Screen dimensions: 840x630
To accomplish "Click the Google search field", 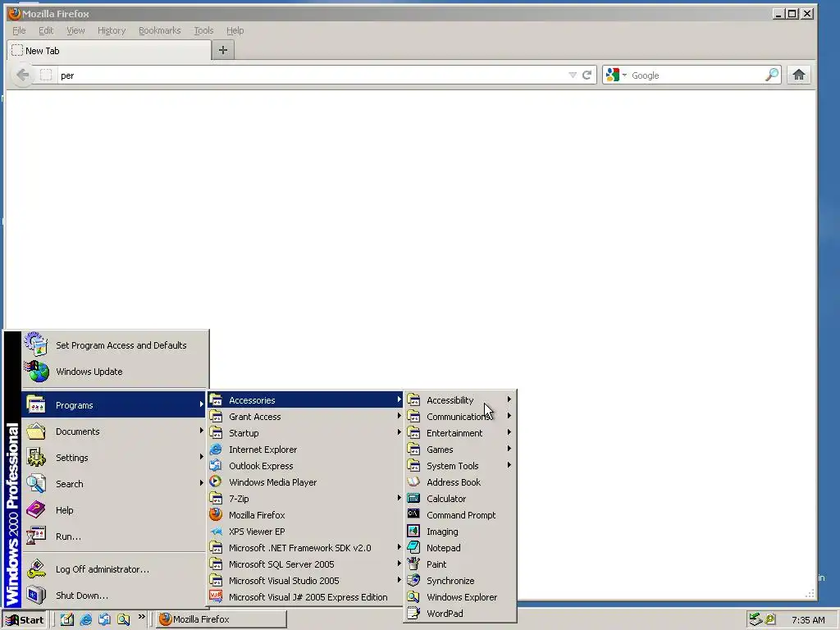I will point(697,75).
